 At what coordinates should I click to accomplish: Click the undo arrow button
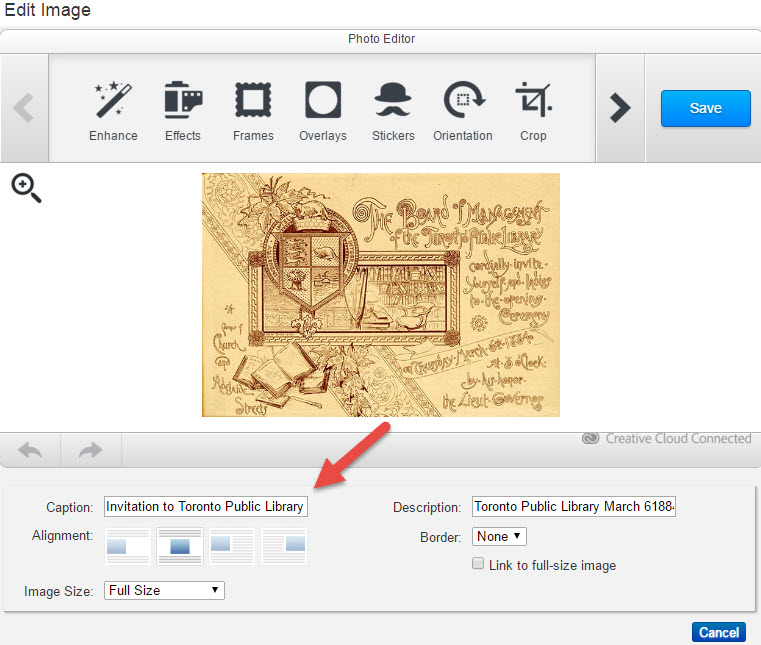click(x=30, y=451)
